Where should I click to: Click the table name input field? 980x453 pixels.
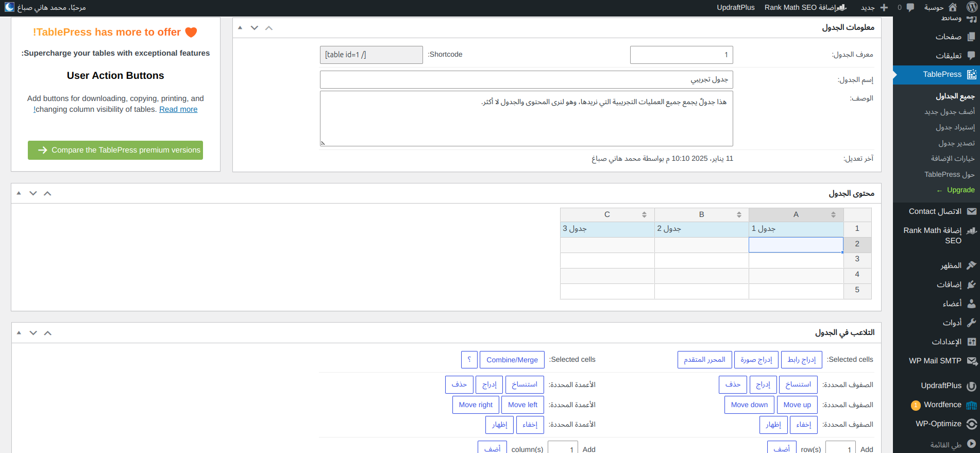pos(526,80)
